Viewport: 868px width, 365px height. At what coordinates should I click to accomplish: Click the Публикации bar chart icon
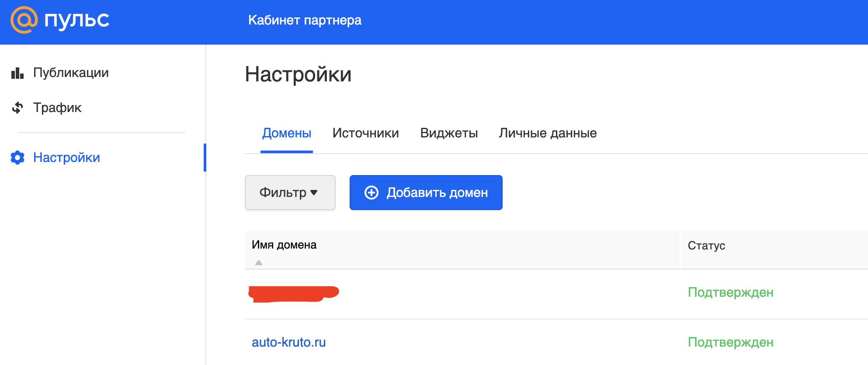click(x=17, y=73)
